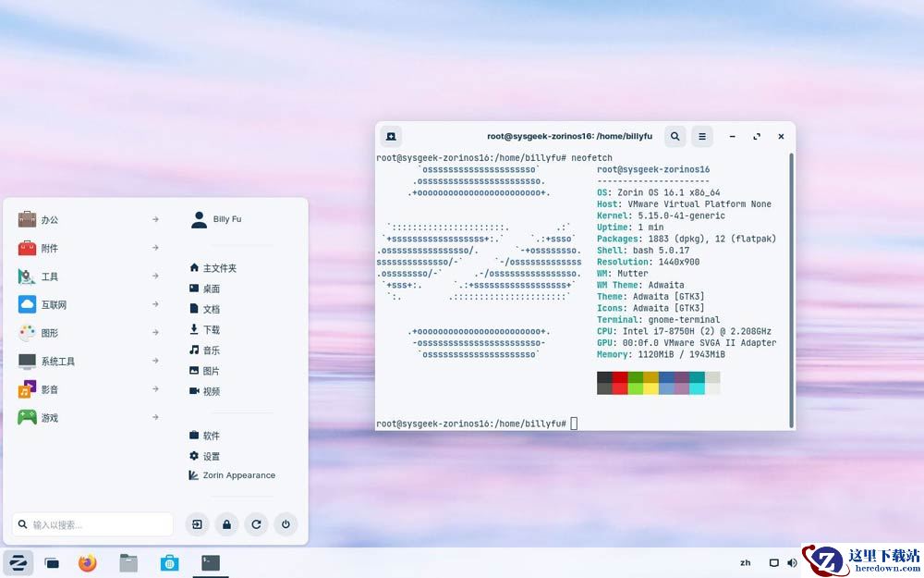This screenshot has width=924, height=578.
Task: Select the 系统工具 system tools category
Action: 89,361
